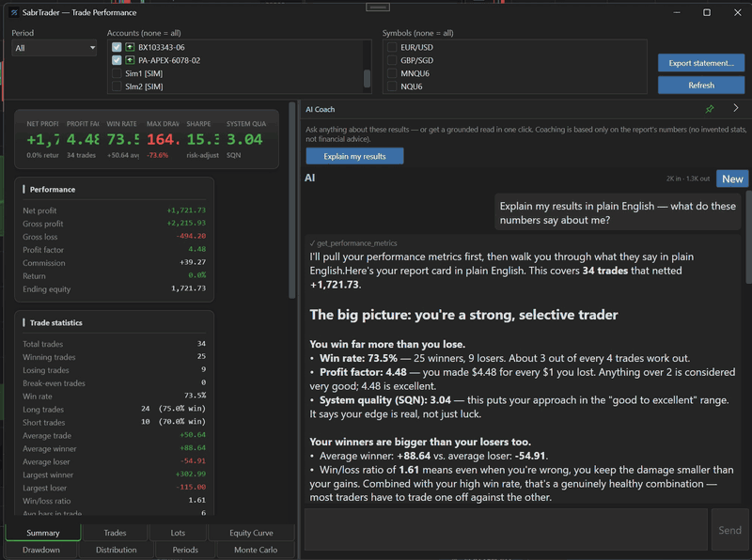Click the drag handle at the window's top center
Viewport: 752px width, 560px height.
(x=378, y=8)
